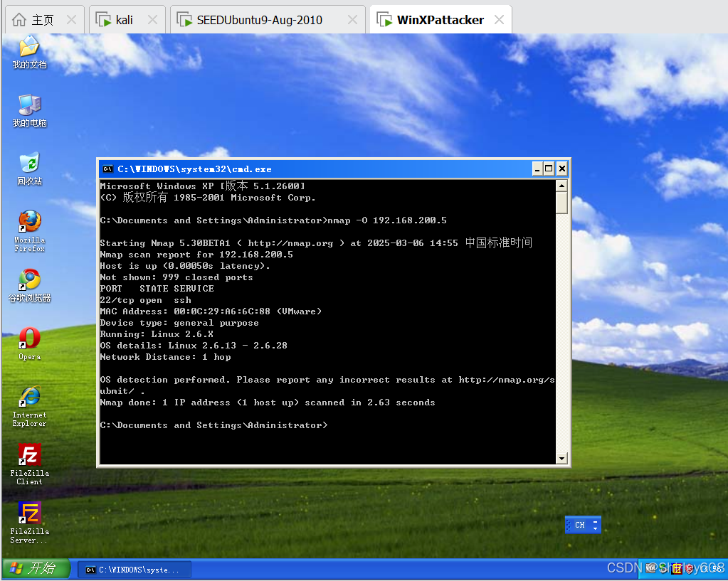
Task: Click cmd.exe taskbar button
Action: 134,570
